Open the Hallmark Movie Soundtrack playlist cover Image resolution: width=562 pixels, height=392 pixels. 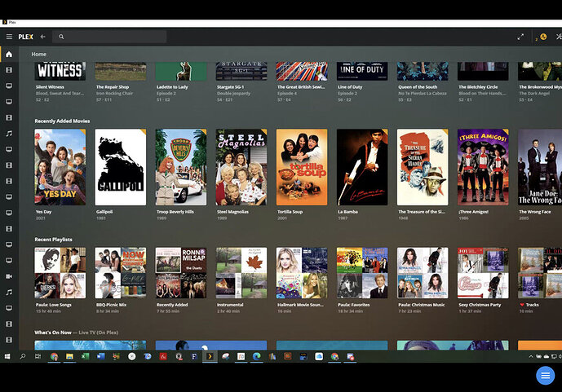[302, 273]
